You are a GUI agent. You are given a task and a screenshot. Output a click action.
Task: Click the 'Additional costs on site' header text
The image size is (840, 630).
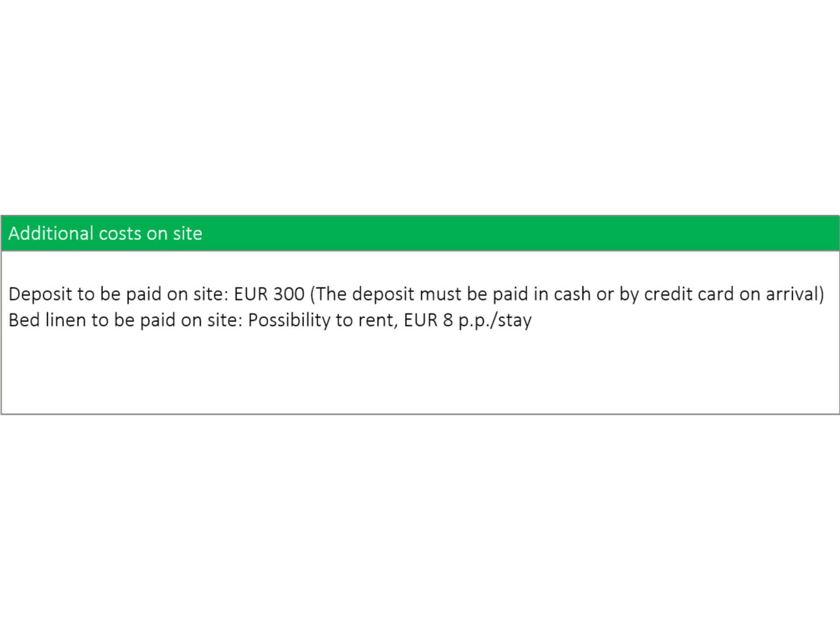105,233
